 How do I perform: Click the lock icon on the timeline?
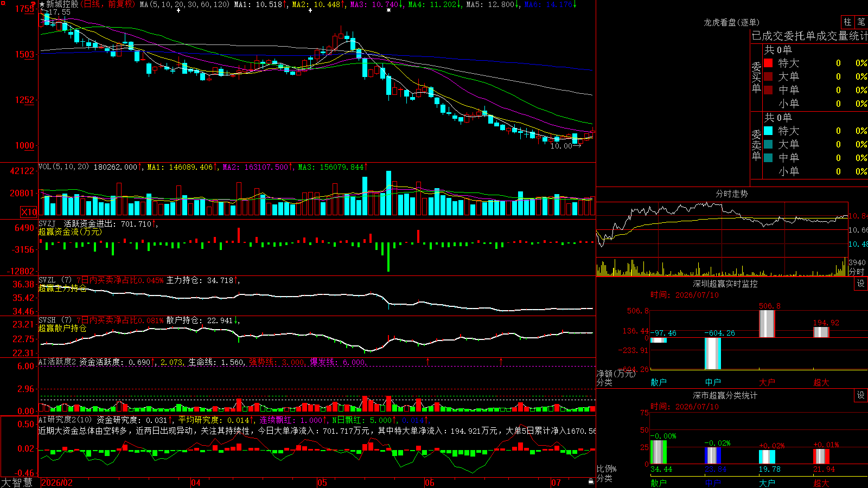tap(591, 481)
